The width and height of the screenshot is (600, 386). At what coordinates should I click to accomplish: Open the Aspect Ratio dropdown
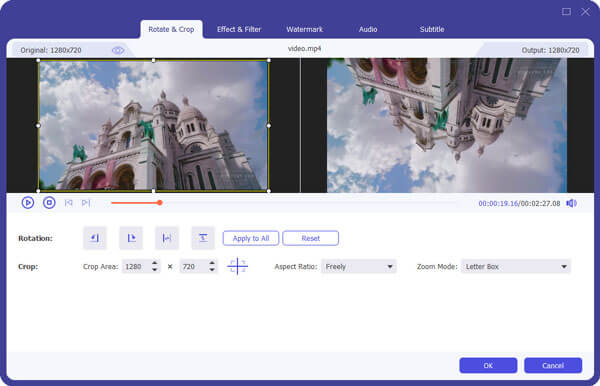359,267
